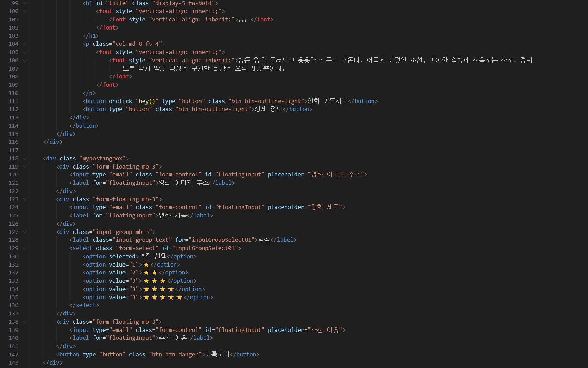
Task: Click the 기록하기 button text on line 142
Action: (217, 354)
